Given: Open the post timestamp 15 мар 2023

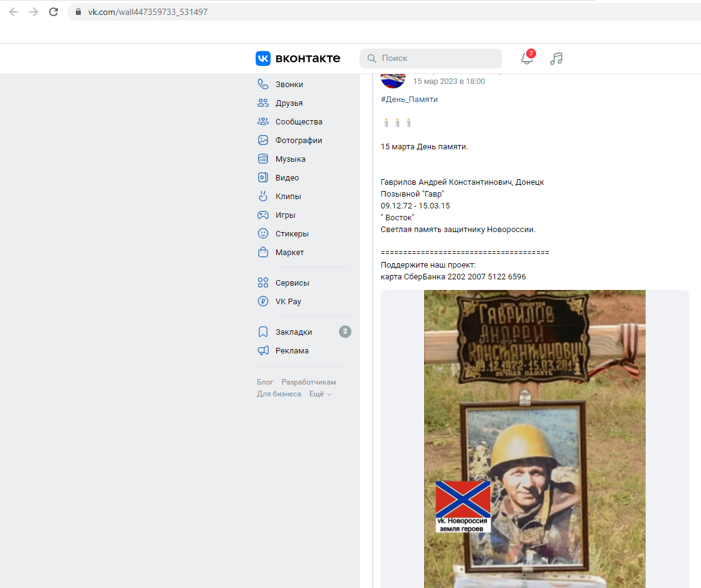Looking at the screenshot, I should pos(448,82).
